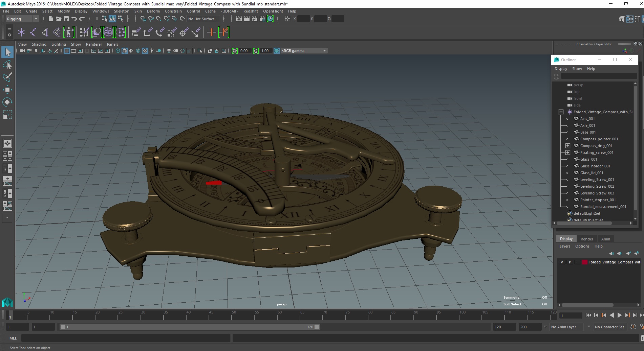
Task: Activate the Lasso select tool
Action: (x=7, y=65)
